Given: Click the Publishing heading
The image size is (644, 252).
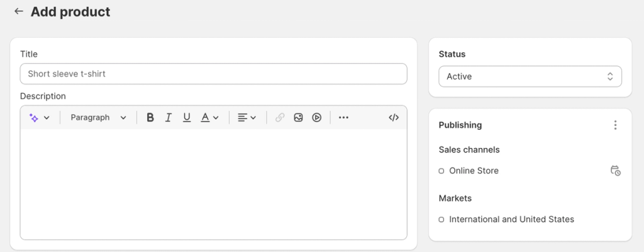Looking at the screenshot, I should (460, 125).
